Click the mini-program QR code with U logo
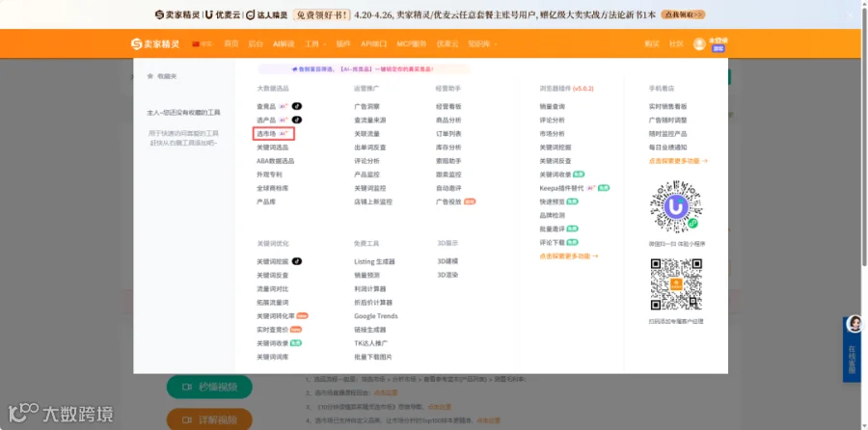 click(x=676, y=206)
